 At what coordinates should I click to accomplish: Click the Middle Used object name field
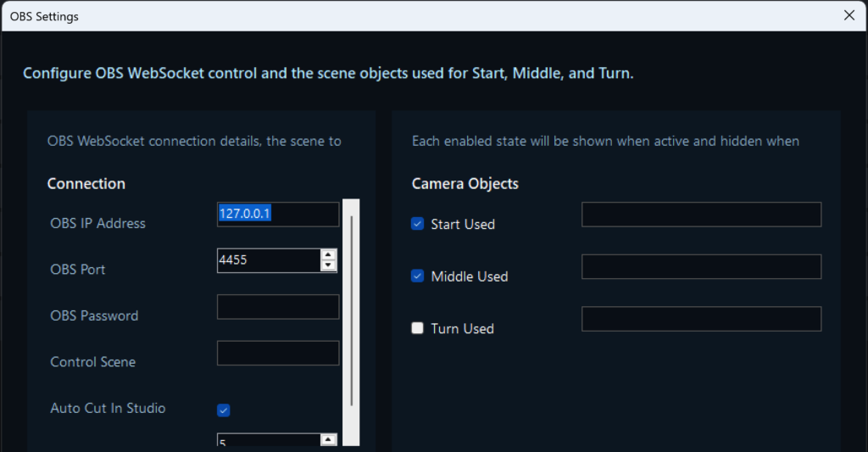tap(701, 266)
